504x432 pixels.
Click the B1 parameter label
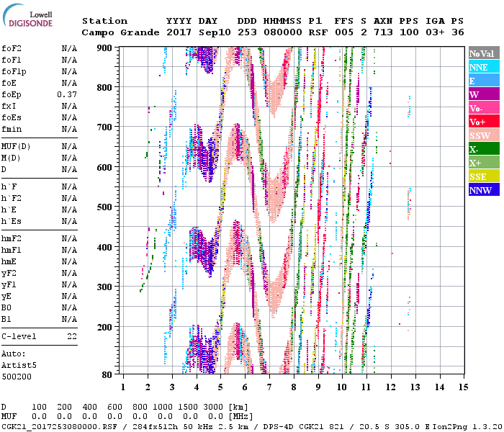(x=6, y=320)
